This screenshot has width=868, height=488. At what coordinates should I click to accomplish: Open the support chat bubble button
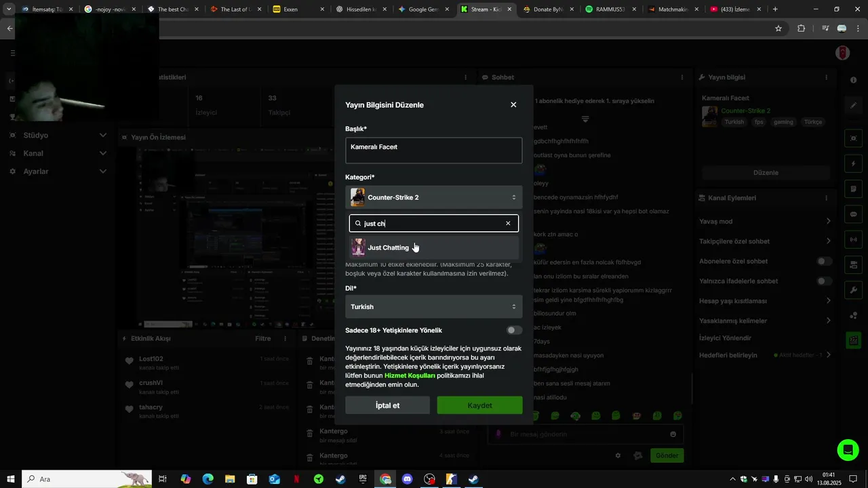848,450
